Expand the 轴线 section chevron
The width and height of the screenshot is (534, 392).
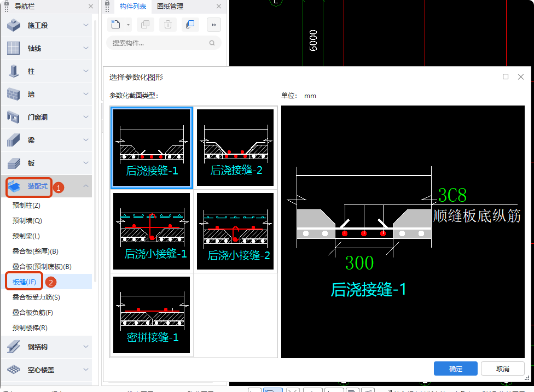[86, 48]
